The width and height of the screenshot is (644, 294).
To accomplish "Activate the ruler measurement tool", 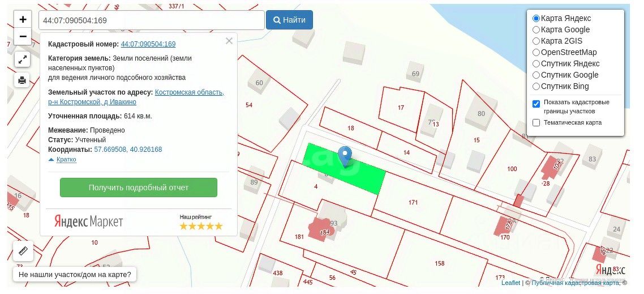I will point(23,251).
